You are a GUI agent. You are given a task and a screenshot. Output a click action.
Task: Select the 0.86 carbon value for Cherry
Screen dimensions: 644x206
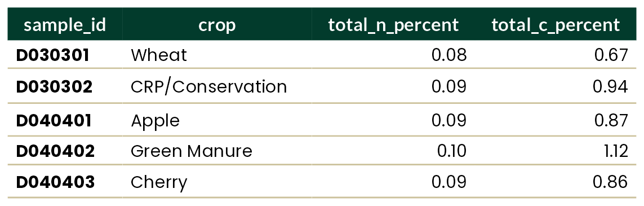(x=611, y=182)
